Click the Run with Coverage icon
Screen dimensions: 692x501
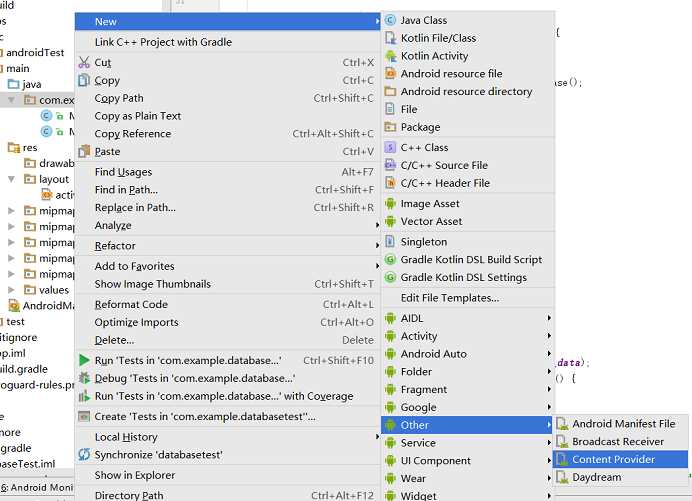click(84, 396)
